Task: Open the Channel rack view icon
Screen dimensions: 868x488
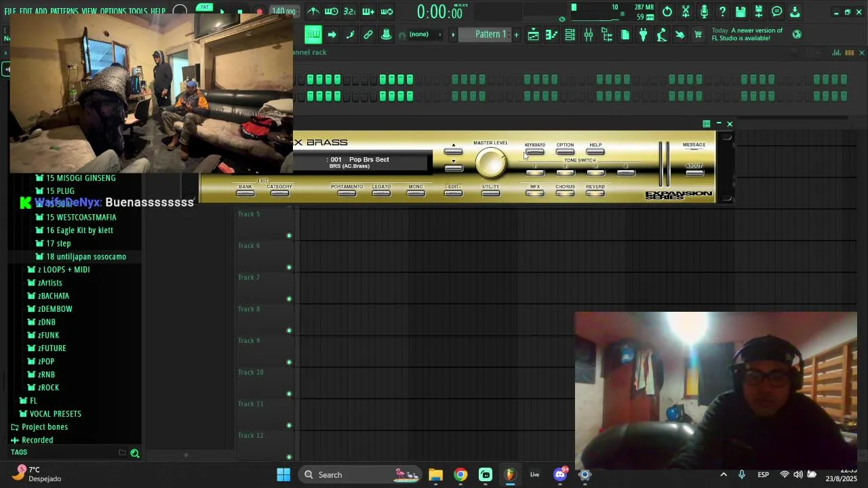Action: (x=570, y=35)
